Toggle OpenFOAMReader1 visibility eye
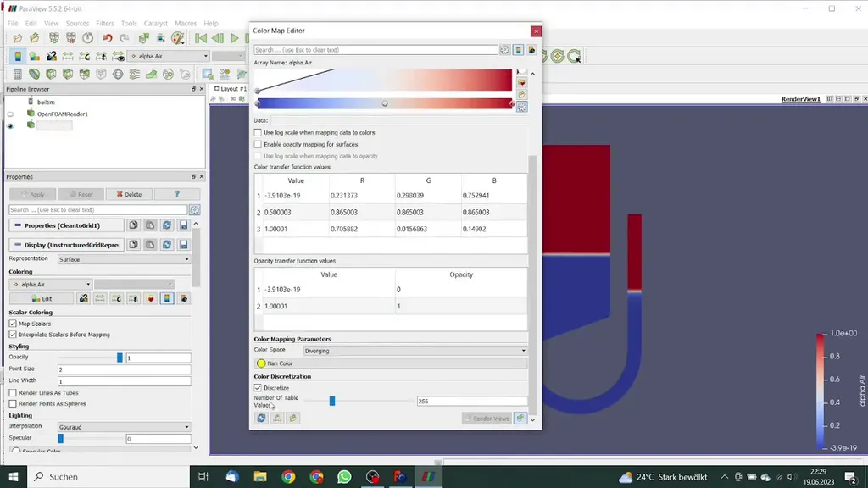This screenshot has width=868, height=488. point(11,114)
